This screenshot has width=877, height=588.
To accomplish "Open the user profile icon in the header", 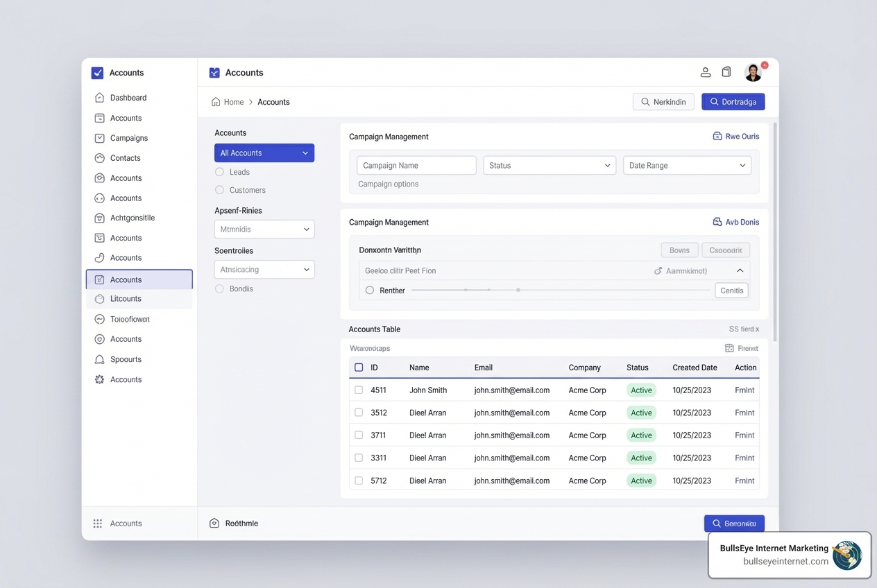I will tap(706, 71).
